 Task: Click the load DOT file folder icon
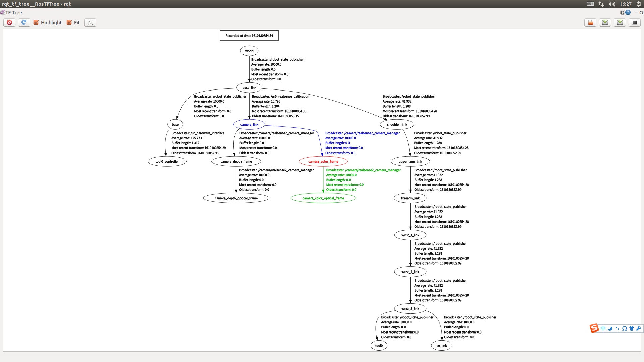(x=590, y=22)
